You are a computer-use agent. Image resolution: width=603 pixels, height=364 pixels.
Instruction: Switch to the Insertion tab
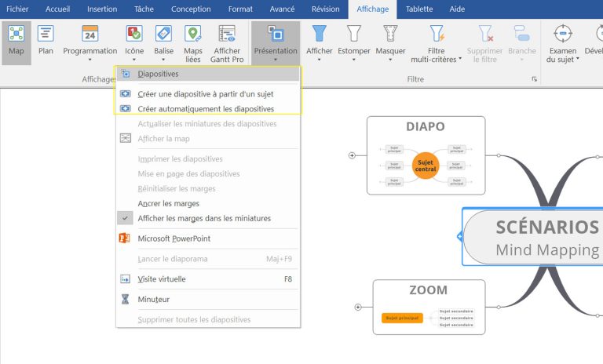pyautogui.click(x=102, y=9)
